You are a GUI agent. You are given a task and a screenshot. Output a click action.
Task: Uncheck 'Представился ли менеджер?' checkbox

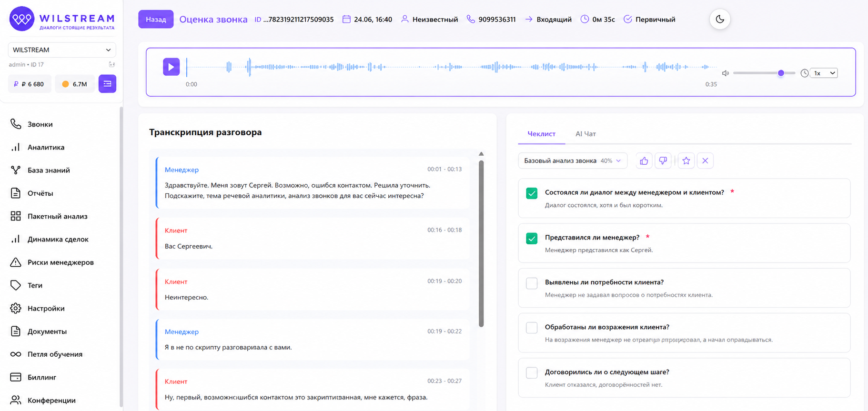click(532, 238)
